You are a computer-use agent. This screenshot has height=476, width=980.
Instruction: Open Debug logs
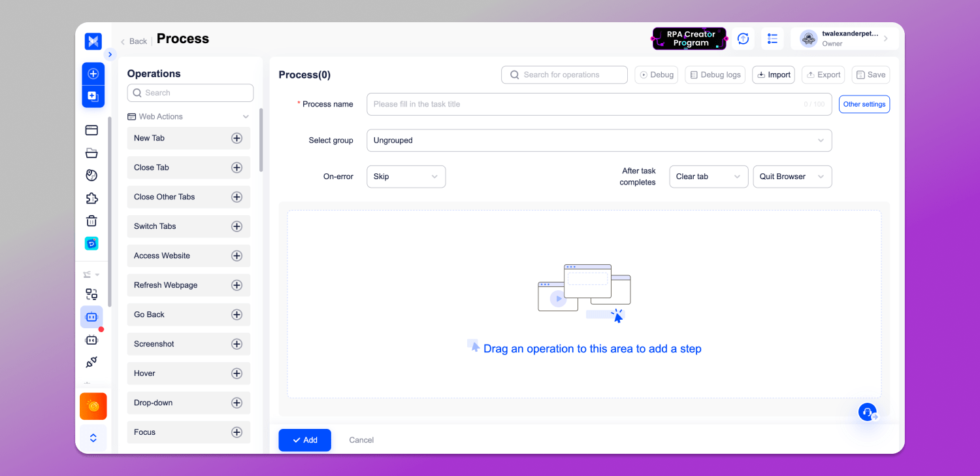(715, 75)
